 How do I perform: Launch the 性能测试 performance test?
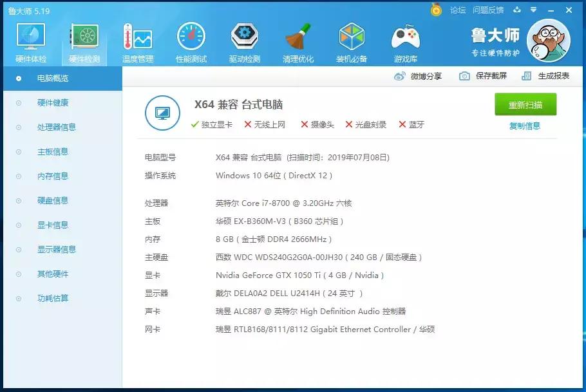coord(191,40)
